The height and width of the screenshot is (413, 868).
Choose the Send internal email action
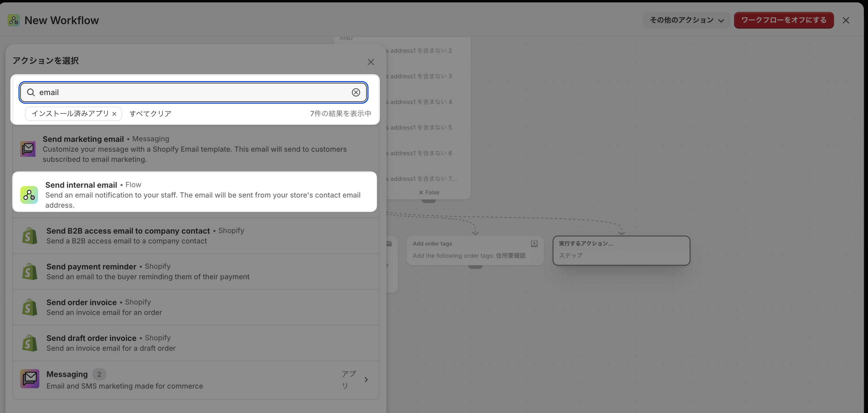(194, 192)
